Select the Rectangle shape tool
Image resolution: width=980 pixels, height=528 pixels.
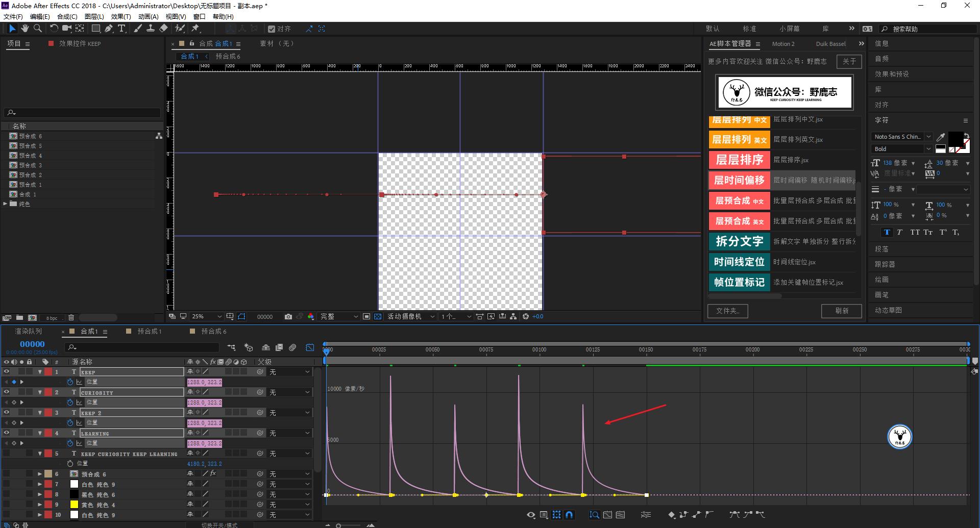point(95,29)
